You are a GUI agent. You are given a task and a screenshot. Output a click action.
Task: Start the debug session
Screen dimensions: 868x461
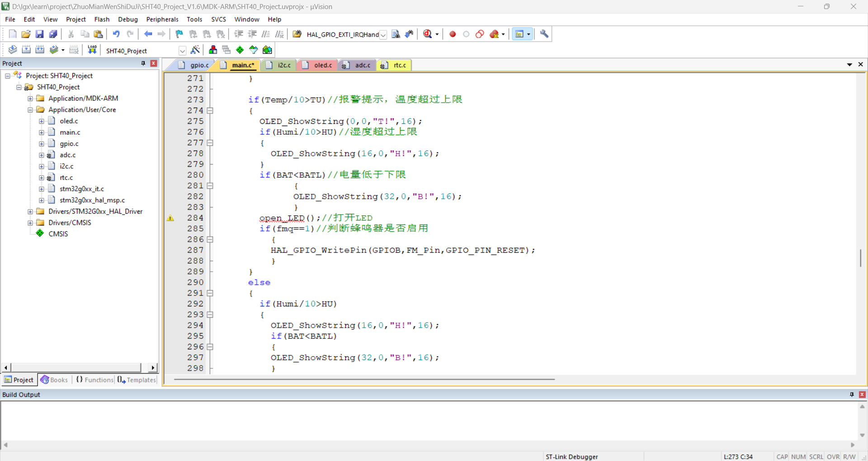pos(428,34)
